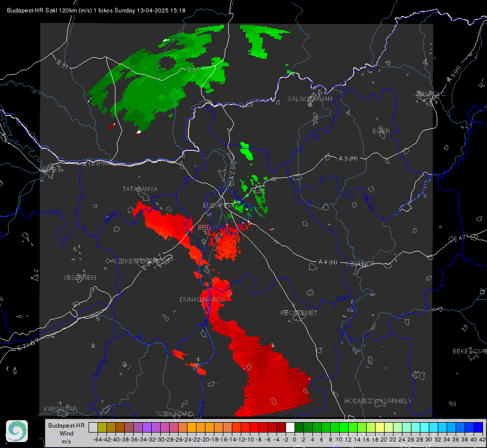Click the KECSKEMÉT city label
The width and height of the screenshot is (487, 448).
tap(299, 313)
